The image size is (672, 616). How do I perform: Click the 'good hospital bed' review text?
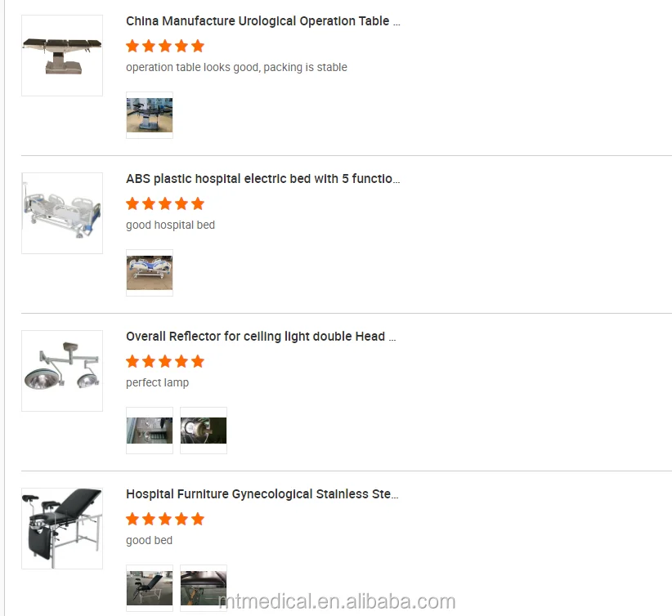coord(171,225)
